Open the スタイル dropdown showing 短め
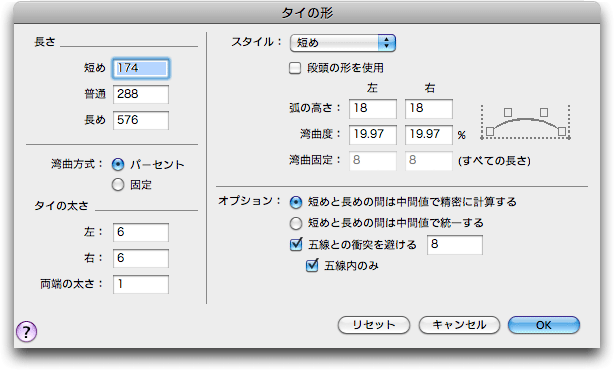 pyautogui.click(x=343, y=43)
